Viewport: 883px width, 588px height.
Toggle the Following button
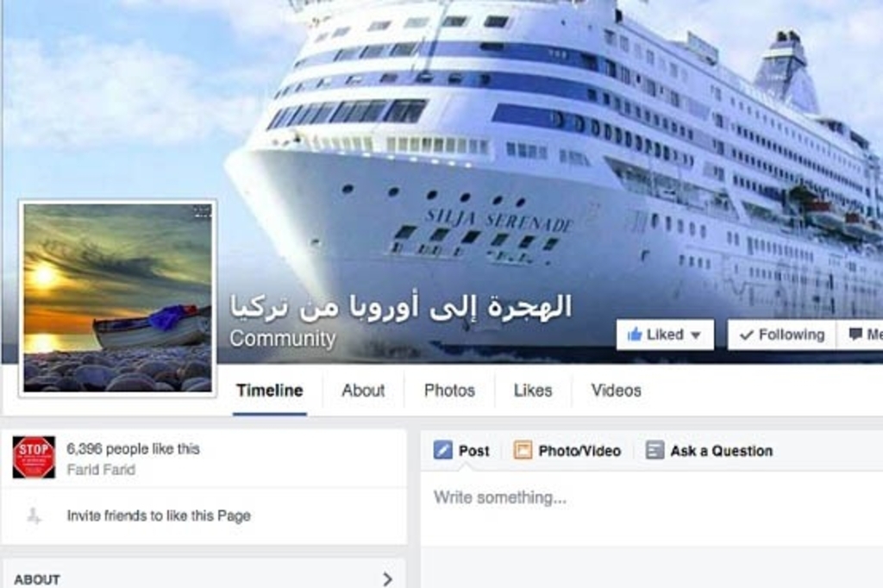tap(781, 335)
